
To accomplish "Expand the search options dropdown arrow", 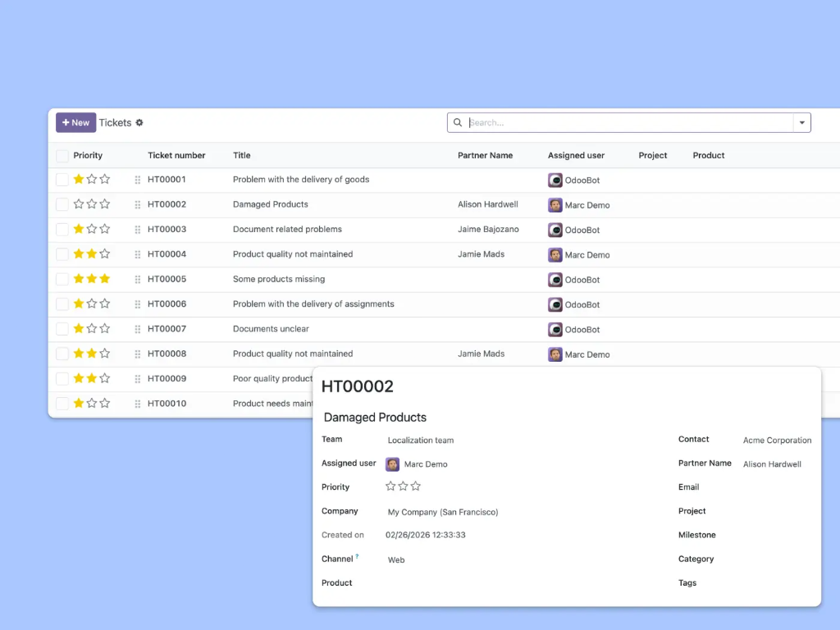I will [801, 123].
